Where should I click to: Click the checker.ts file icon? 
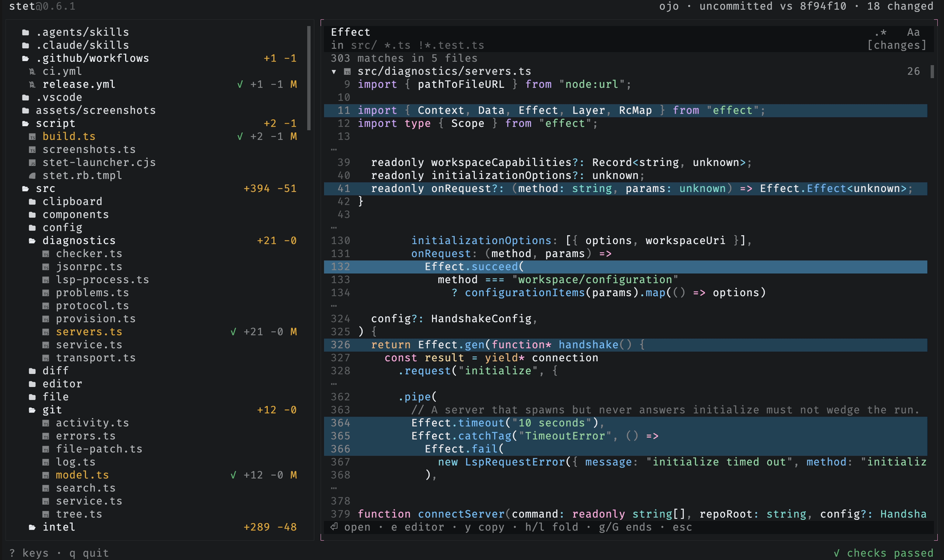[46, 254]
